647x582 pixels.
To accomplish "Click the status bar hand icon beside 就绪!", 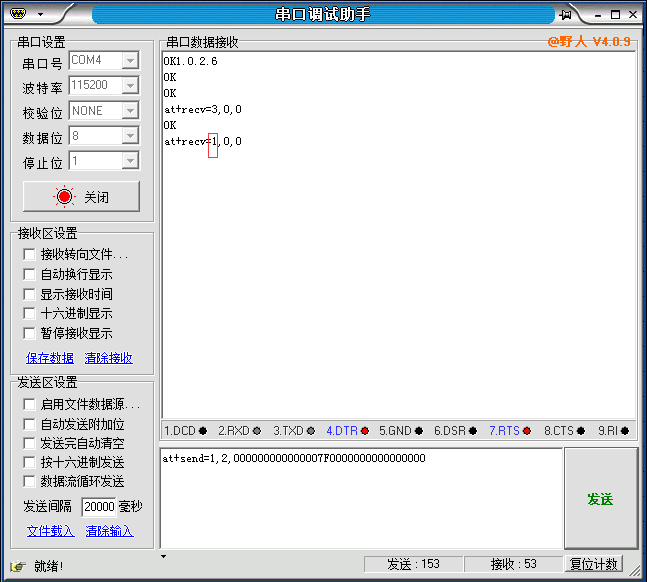I will tap(18, 566).
